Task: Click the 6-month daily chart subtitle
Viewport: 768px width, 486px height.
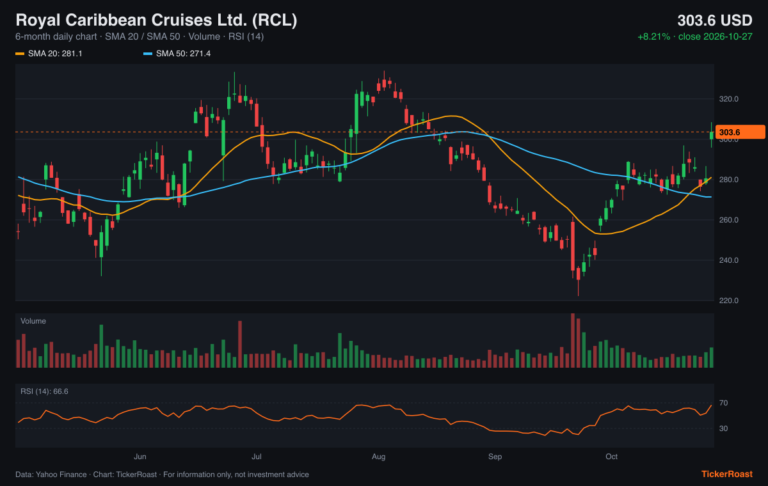Action: point(140,37)
